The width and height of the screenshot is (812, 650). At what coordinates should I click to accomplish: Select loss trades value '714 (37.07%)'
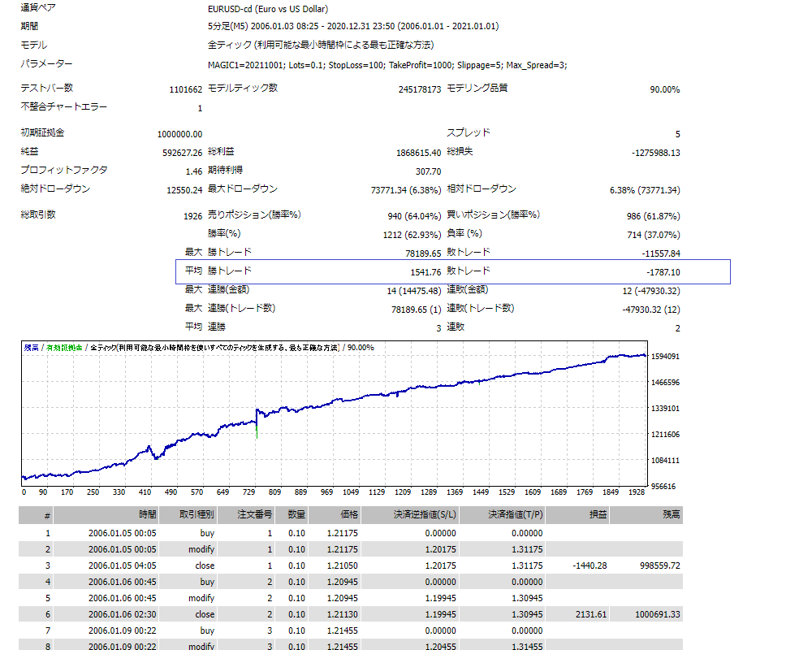654,234
